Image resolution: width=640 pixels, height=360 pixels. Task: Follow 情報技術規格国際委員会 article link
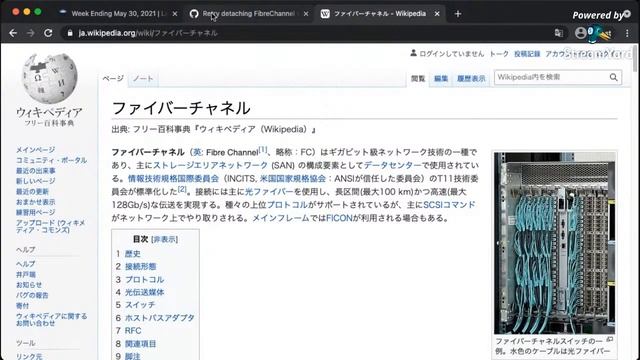tap(173, 179)
